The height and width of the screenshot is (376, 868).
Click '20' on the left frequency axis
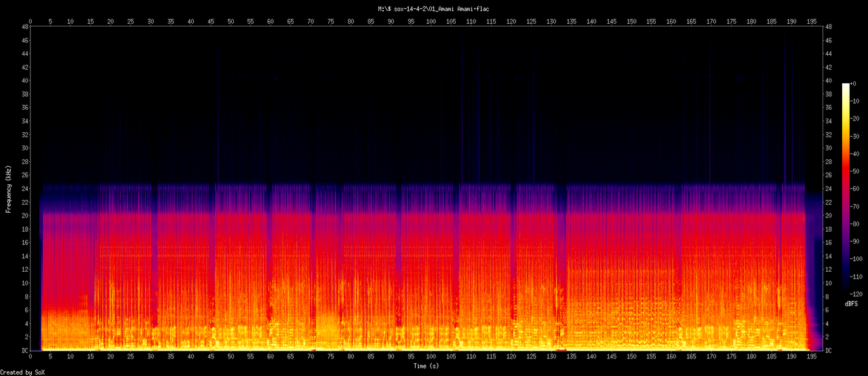pyautogui.click(x=24, y=215)
